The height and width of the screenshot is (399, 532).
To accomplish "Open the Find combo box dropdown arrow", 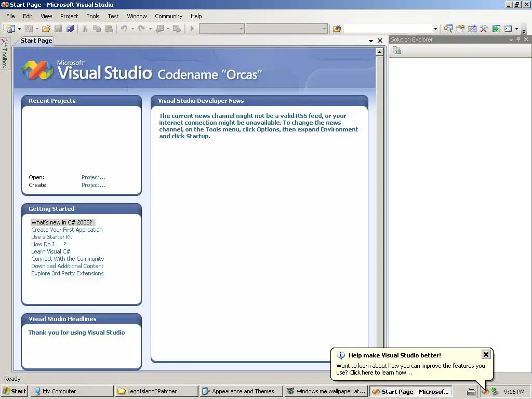I will (436, 29).
